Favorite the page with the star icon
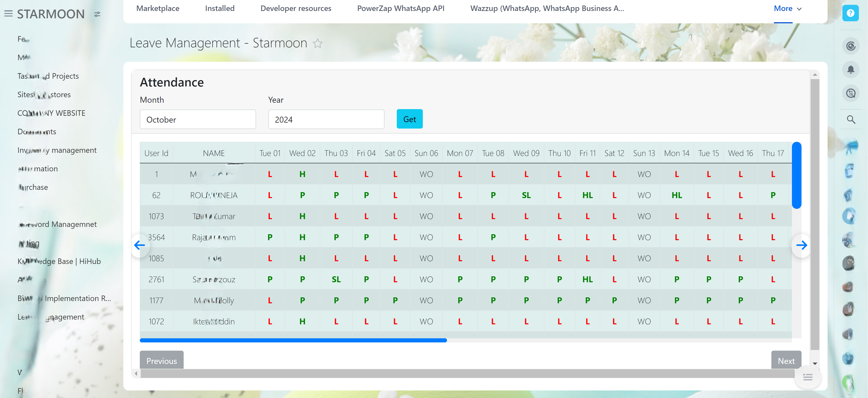Viewport: 868px width, 398px height. point(318,43)
